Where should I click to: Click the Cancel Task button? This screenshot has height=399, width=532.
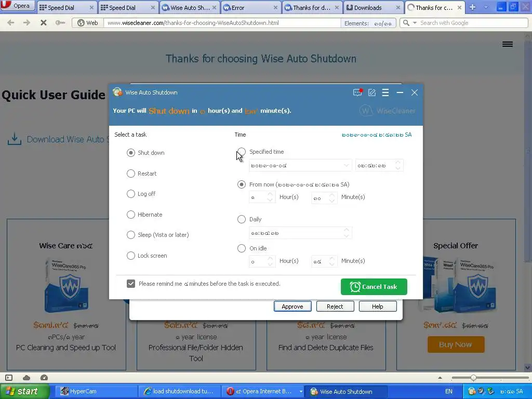374,287
